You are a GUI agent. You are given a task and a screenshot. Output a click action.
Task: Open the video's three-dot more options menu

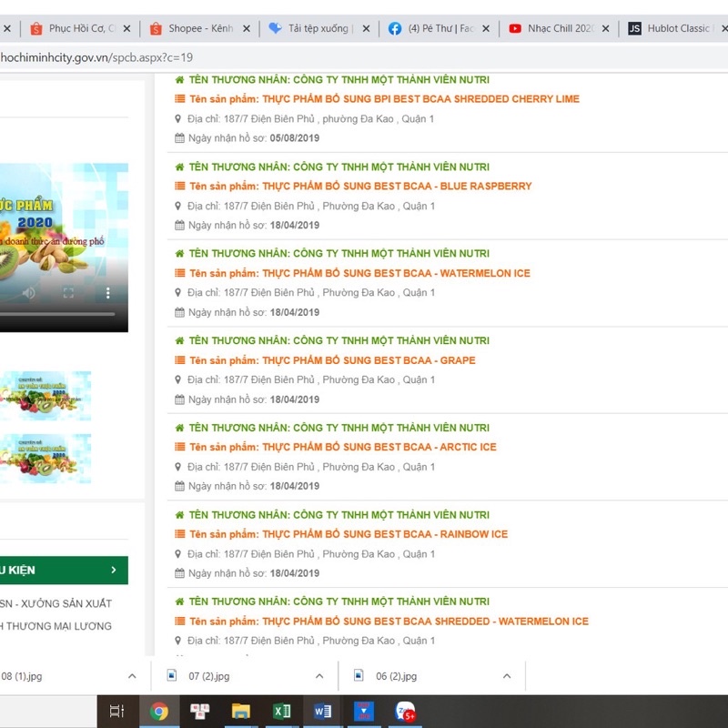pyautogui.click(x=107, y=293)
